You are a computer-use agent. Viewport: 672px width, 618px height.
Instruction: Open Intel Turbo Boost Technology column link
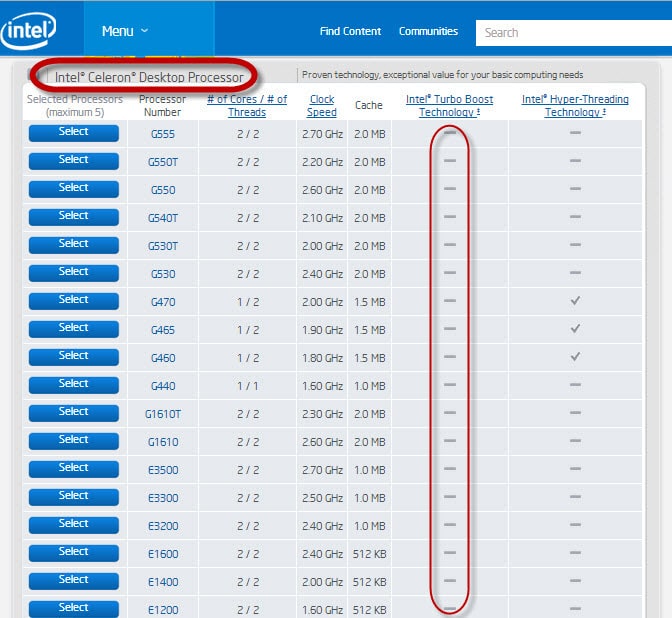coord(449,106)
